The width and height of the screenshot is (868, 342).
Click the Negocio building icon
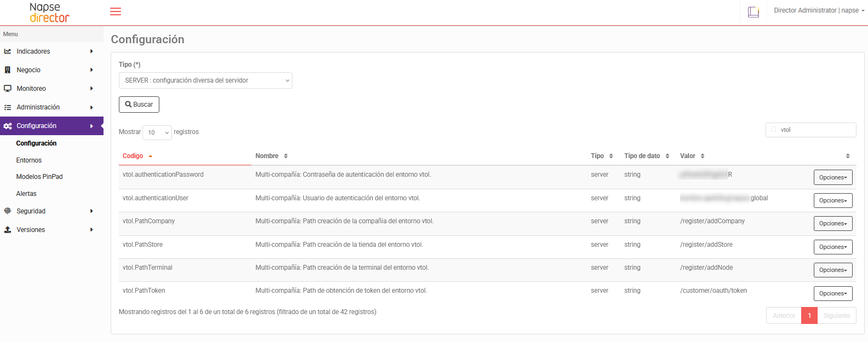[x=8, y=70]
